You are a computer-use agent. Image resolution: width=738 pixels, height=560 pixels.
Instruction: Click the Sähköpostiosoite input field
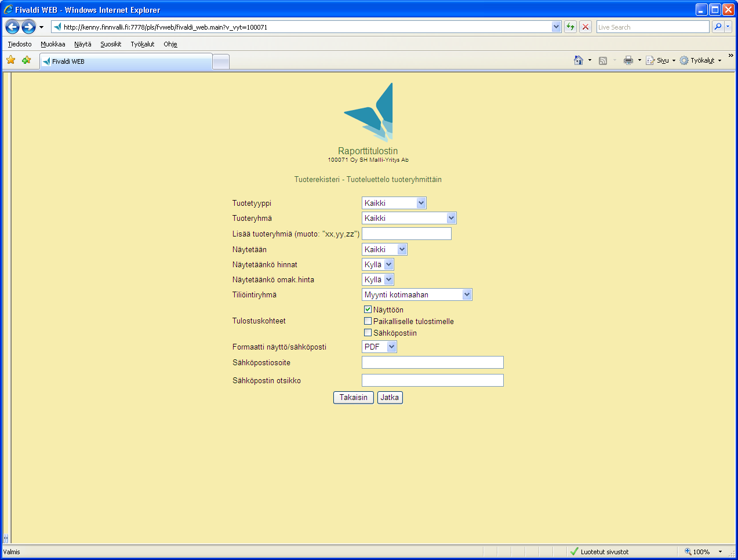tap(432, 362)
